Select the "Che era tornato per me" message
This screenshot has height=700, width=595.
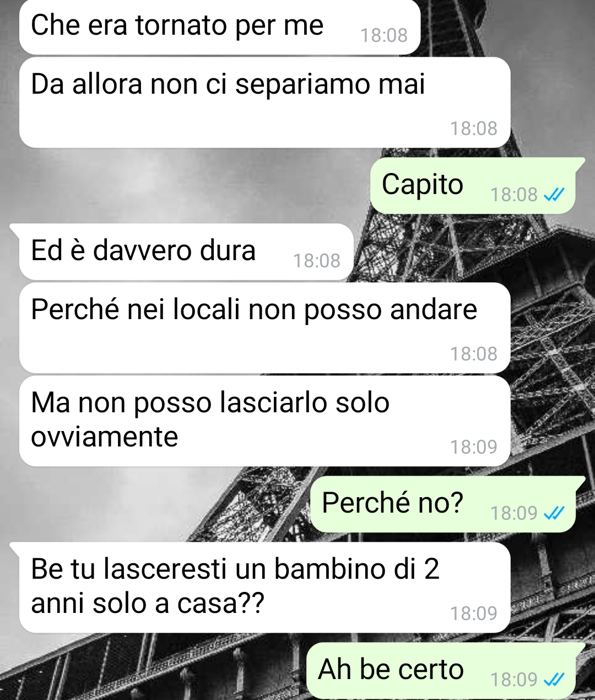pyautogui.click(x=220, y=28)
